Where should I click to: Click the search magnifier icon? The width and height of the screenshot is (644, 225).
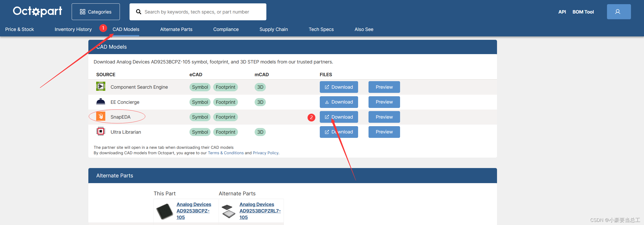[x=139, y=12]
